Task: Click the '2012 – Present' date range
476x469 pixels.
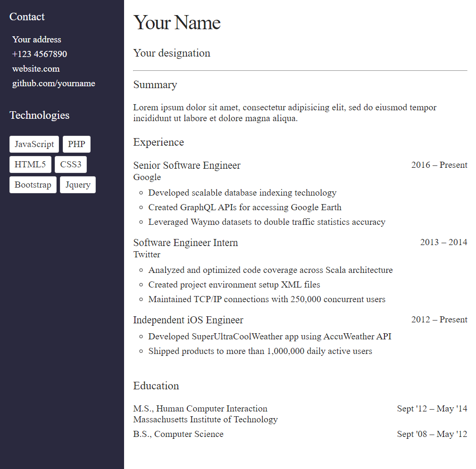Action: tap(439, 320)
